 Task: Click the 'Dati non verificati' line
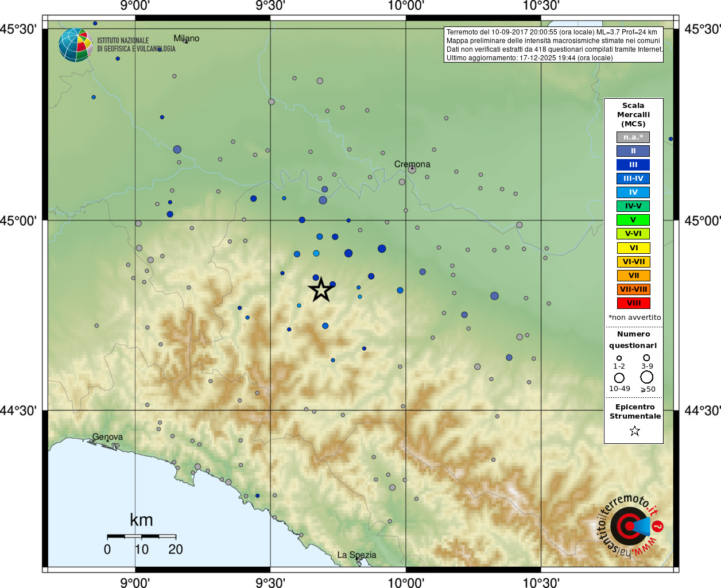click(555, 49)
